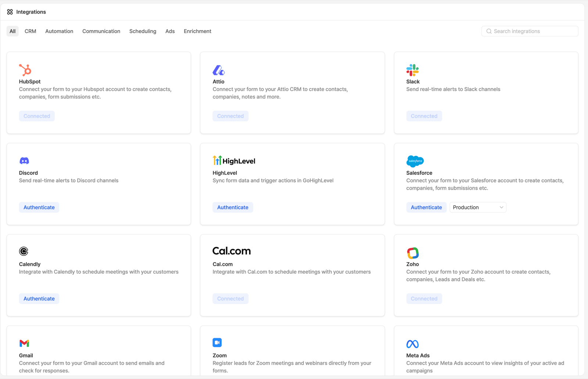The height and width of the screenshot is (379, 588).
Task: Click the Salesforce card title
Action: tap(419, 173)
